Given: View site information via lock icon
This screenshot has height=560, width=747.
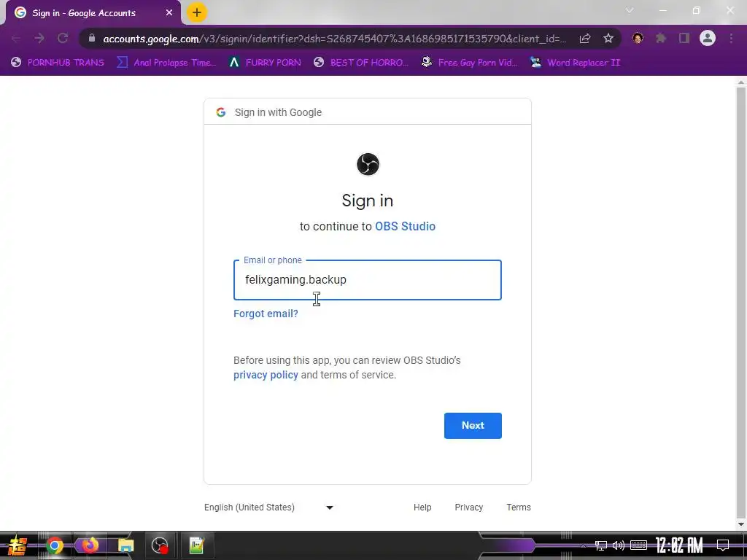Looking at the screenshot, I should [92, 38].
